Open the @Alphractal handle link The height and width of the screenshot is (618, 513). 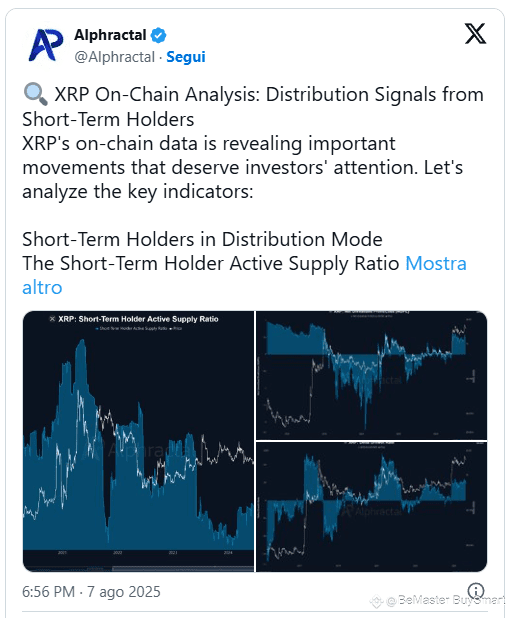click(115, 57)
